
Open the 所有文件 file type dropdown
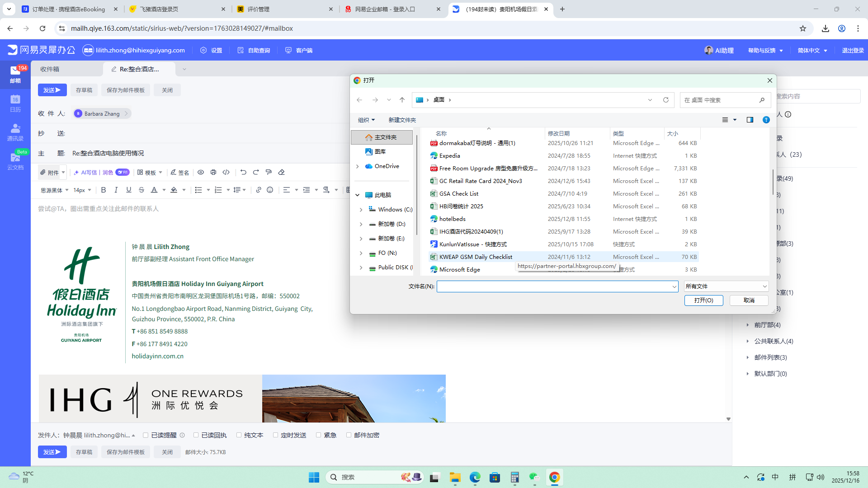(x=726, y=286)
